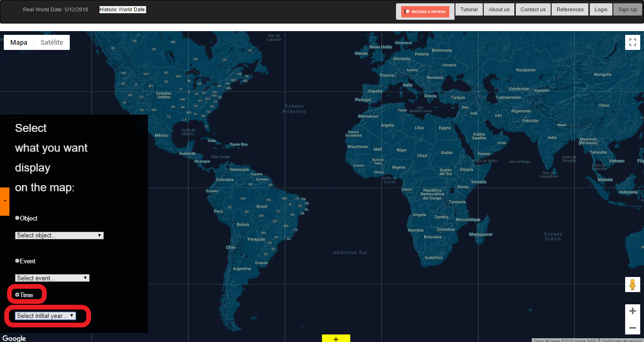
Task: Click the Indonesia label on map
Action: (x=628, y=192)
